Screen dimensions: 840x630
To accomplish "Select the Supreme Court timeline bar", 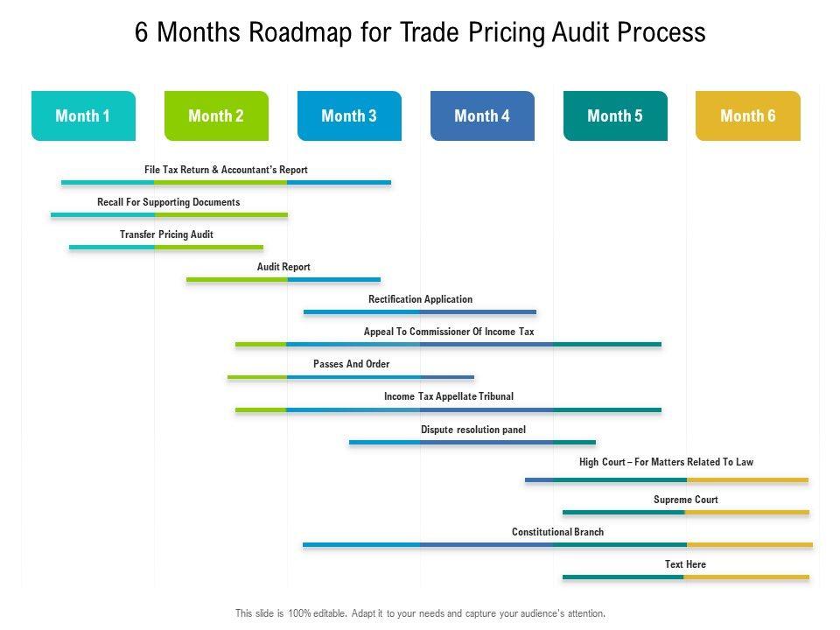I will click(x=686, y=512).
